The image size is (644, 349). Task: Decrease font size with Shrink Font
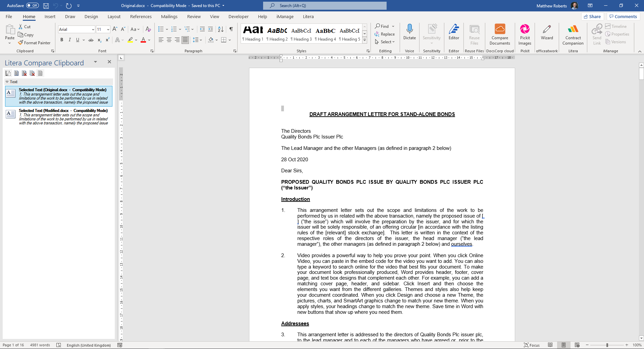pos(123,30)
